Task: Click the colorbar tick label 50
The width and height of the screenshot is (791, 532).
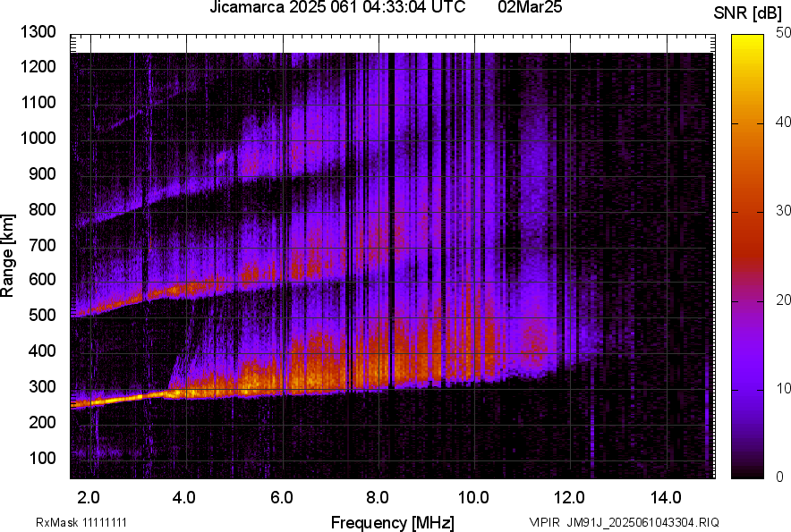Action: pos(784,33)
